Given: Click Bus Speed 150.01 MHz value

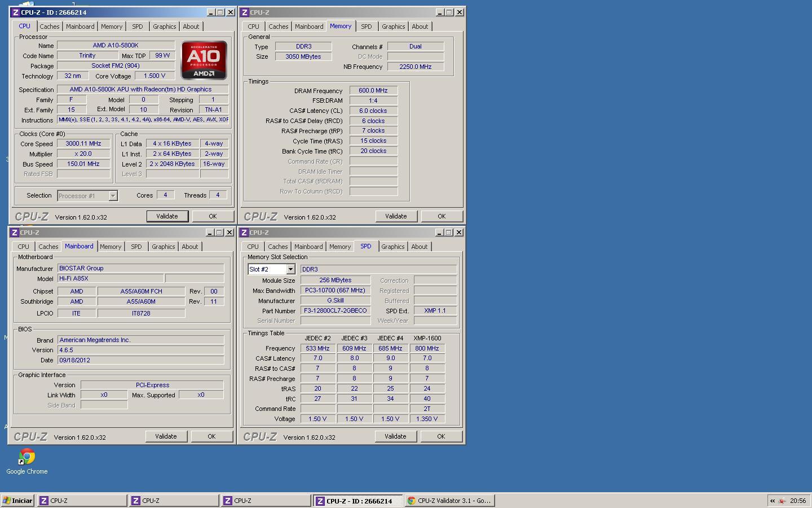Looking at the screenshot, I should 83,164.
